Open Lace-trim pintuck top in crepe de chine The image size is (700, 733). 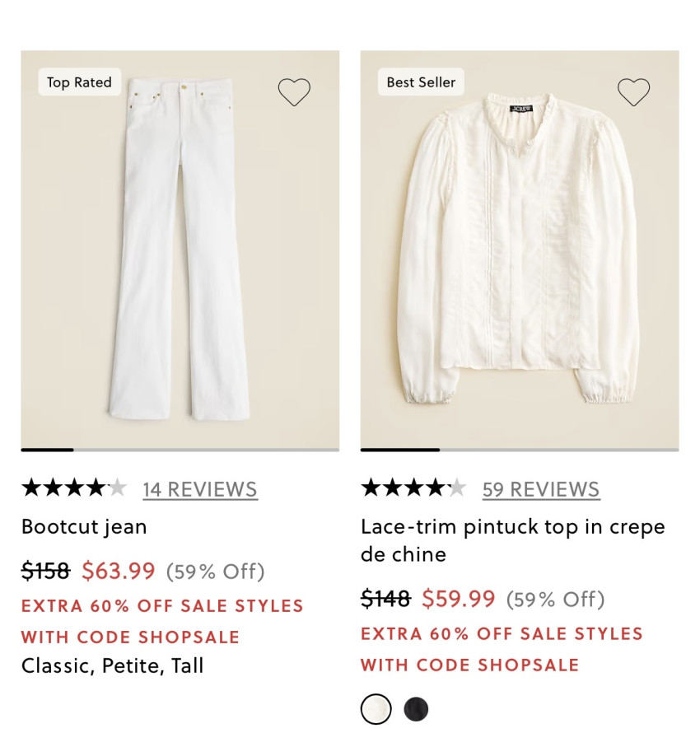pyautogui.click(x=512, y=540)
